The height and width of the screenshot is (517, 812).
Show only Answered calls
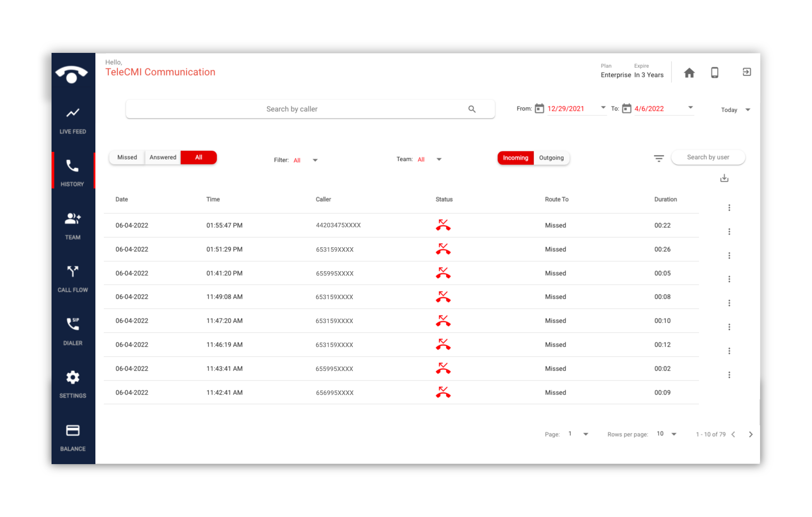(x=163, y=157)
